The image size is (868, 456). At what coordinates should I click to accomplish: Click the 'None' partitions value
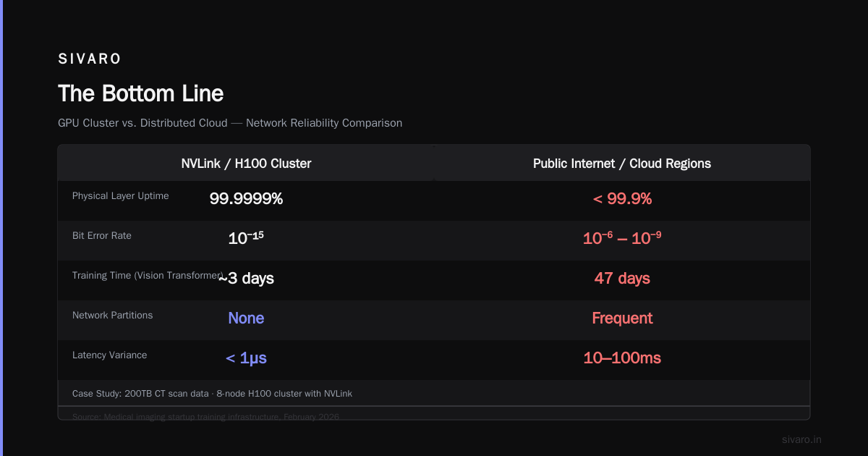click(246, 318)
